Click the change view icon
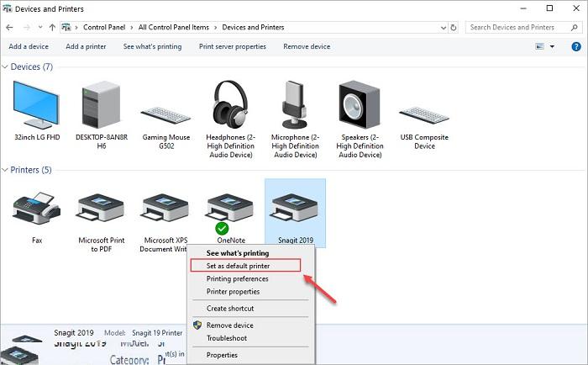The width and height of the screenshot is (588, 365). click(x=539, y=46)
